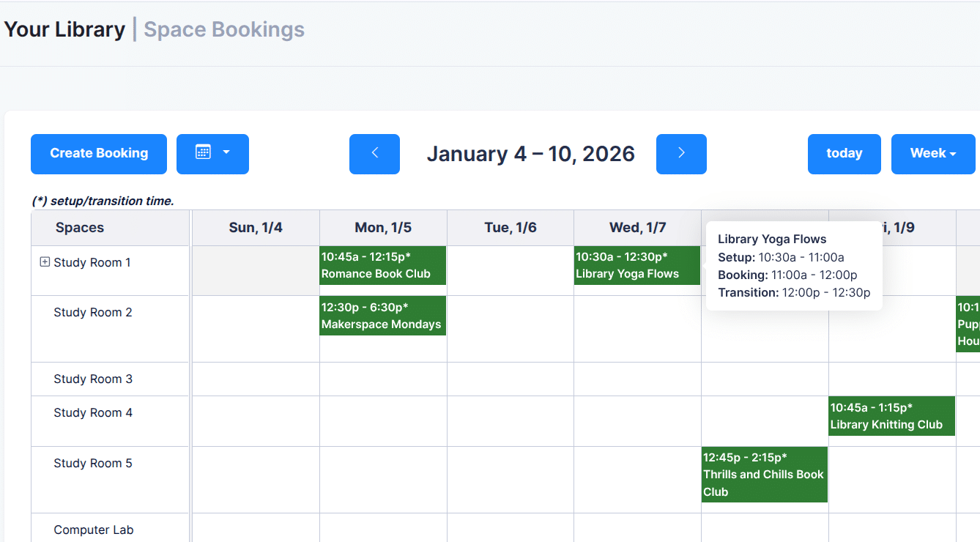Go to previous week with left arrow
This screenshot has height=542, width=980.
374,154
